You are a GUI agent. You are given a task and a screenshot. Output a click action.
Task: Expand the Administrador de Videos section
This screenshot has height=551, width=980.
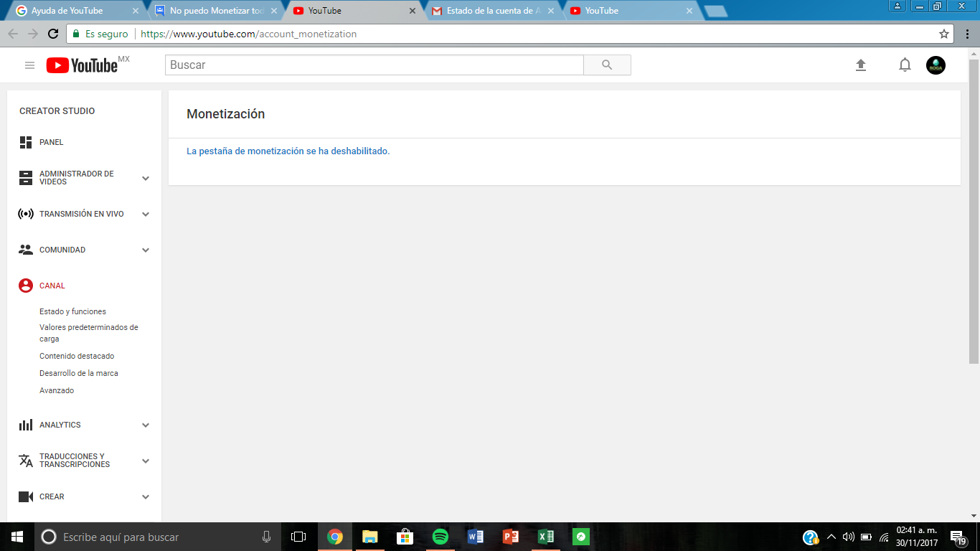[x=146, y=178]
